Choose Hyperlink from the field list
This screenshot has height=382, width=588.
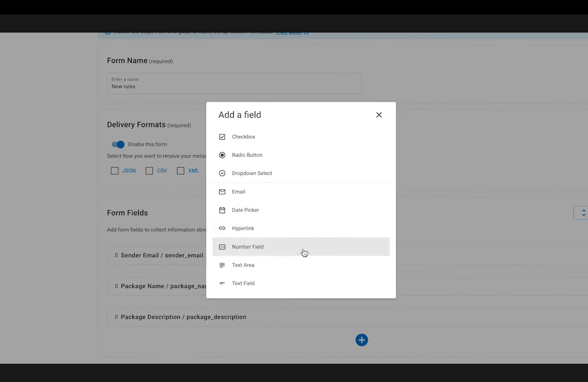[x=301, y=229]
